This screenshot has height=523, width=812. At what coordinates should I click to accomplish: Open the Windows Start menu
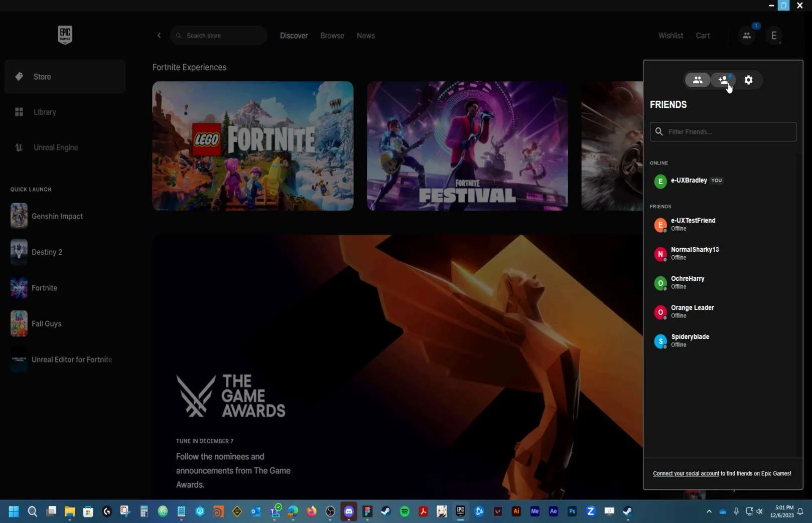(x=14, y=511)
